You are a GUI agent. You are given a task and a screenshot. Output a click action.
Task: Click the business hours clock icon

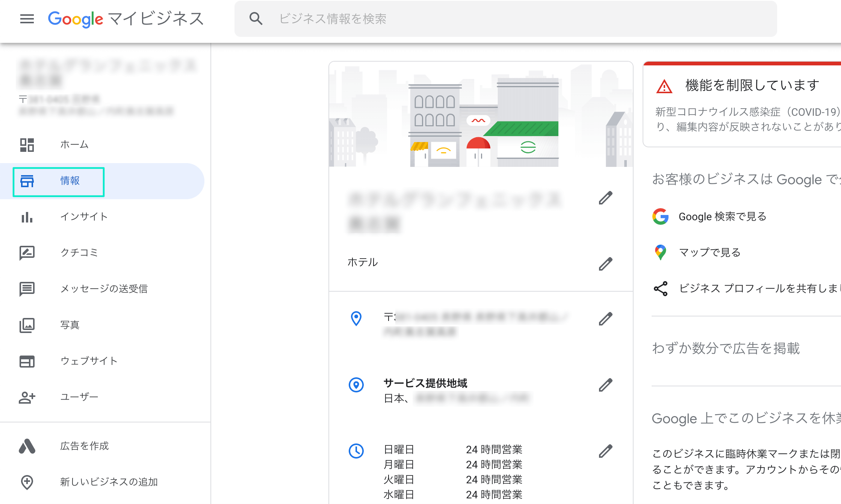coord(356,451)
